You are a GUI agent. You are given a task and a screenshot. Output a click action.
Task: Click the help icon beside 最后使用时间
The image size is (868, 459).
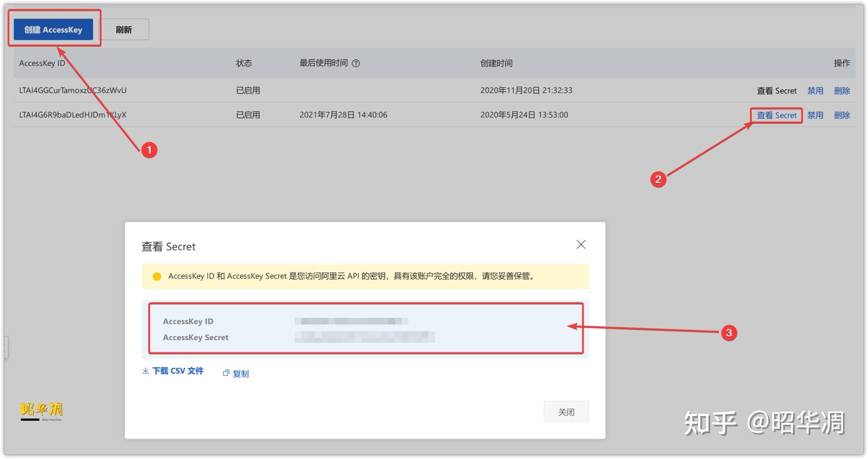[x=357, y=63]
